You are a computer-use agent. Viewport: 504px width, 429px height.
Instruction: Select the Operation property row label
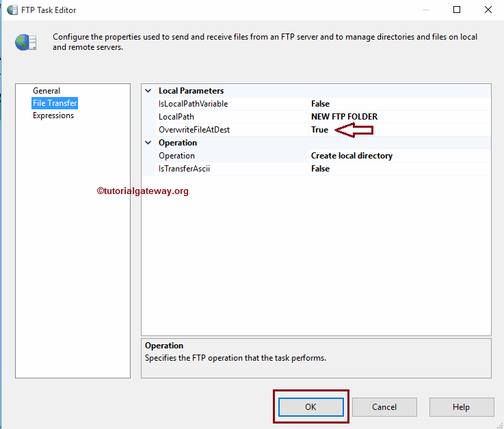(176, 156)
